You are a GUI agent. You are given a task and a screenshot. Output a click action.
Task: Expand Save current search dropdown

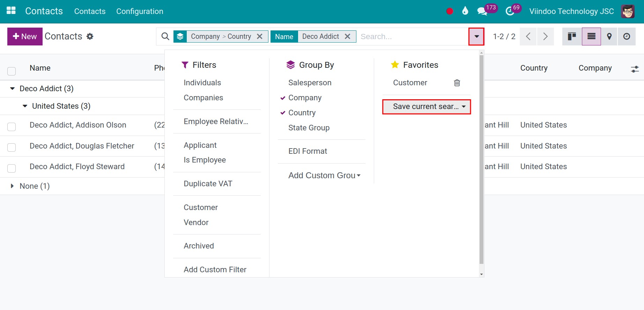(427, 107)
